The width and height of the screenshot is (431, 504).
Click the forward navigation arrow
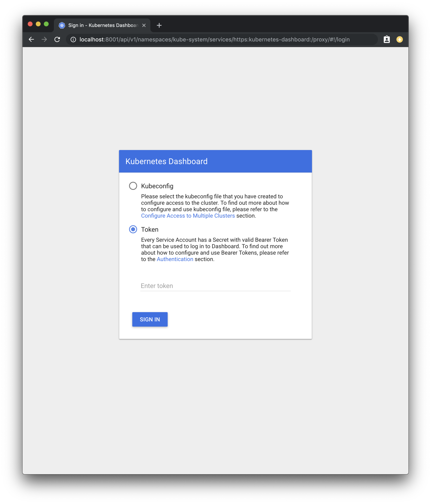pyautogui.click(x=44, y=39)
